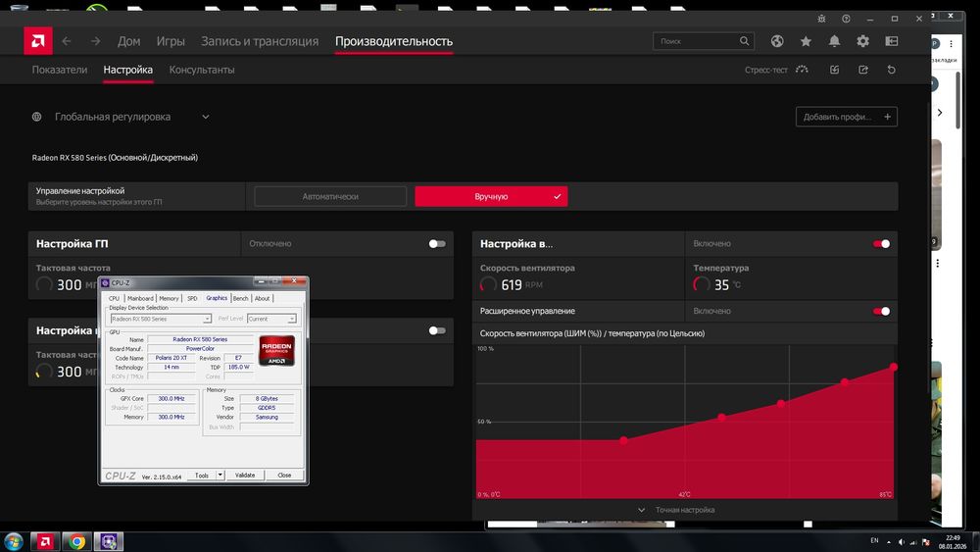Open notifications bell icon
Image resolution: width=980 pixels, height=552 pixels.
(834, 41)
